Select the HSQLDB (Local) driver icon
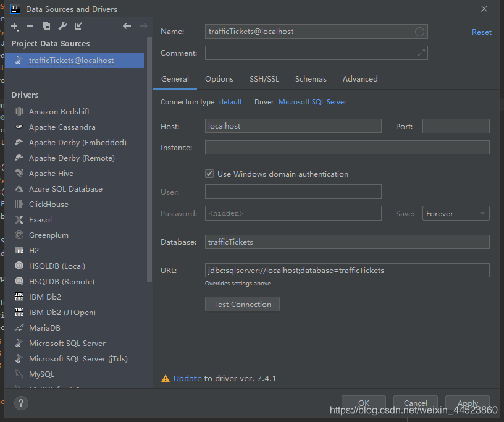The image size is (504, 422). [x=19, y=266]
